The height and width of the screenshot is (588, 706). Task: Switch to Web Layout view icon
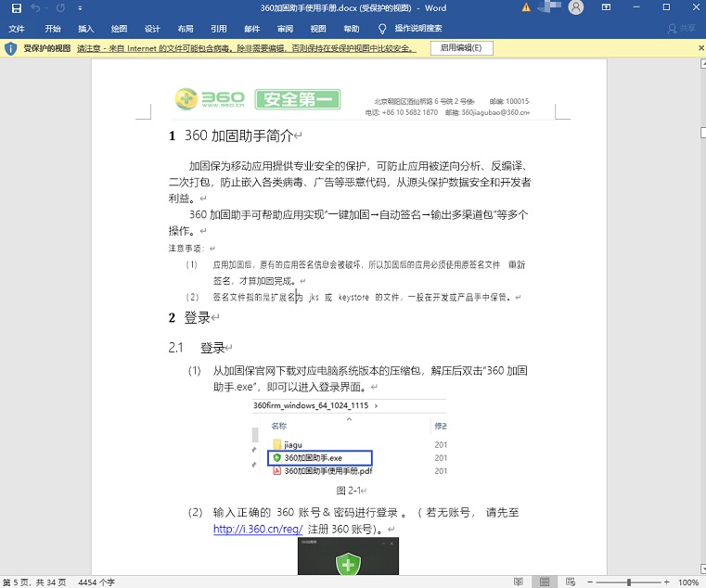pos(570,582)
